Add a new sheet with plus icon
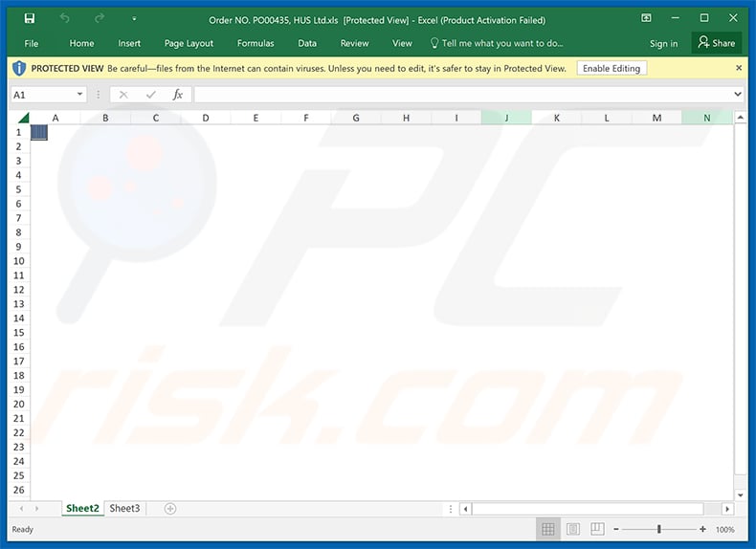 [170, 509]
